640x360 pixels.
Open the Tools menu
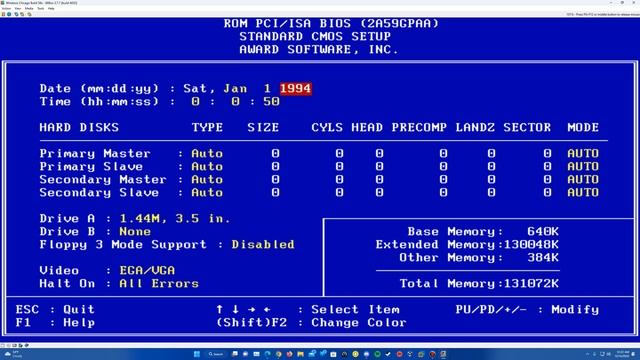coord(40,8)
